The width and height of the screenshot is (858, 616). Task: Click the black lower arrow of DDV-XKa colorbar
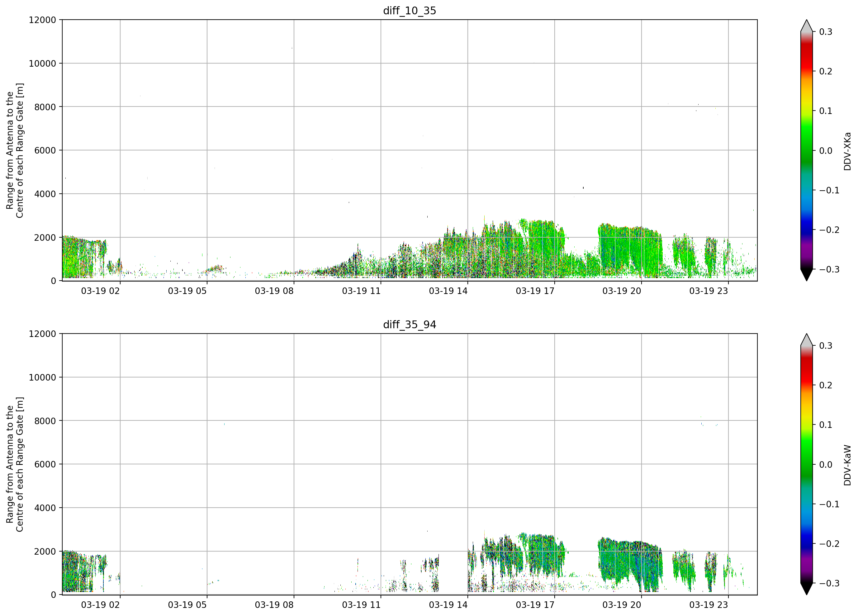806,275
